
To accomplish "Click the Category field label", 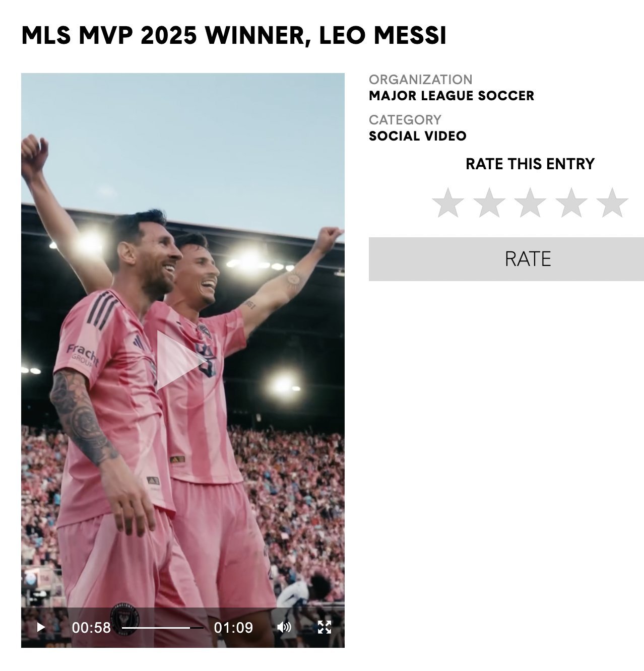I will pos(405,120).
